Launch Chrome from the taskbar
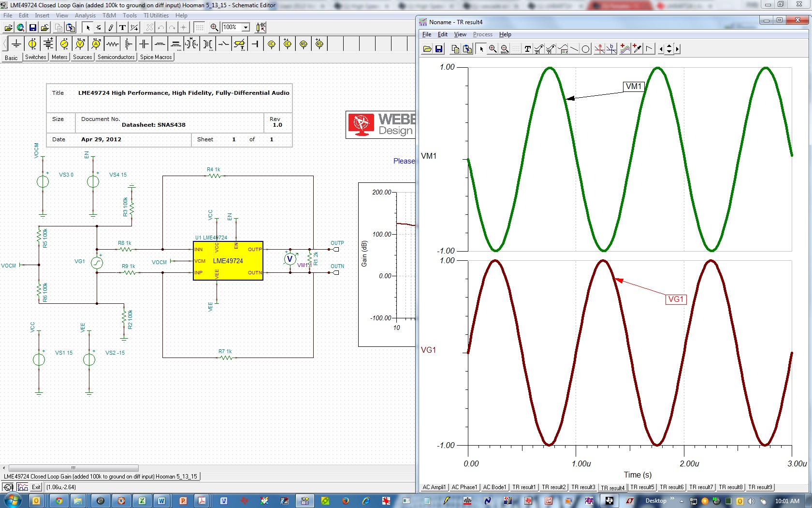Screen dimensions: 812x508 pos(58,501)
